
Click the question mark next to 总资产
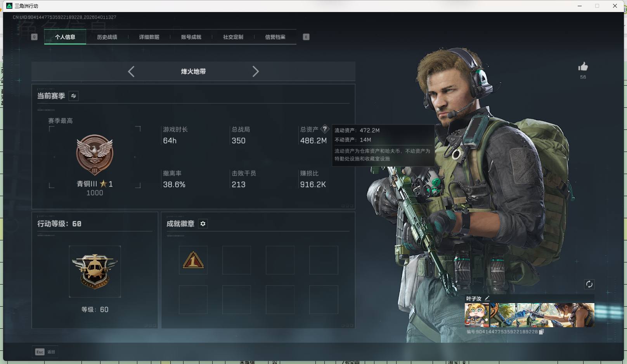point(325,129)
